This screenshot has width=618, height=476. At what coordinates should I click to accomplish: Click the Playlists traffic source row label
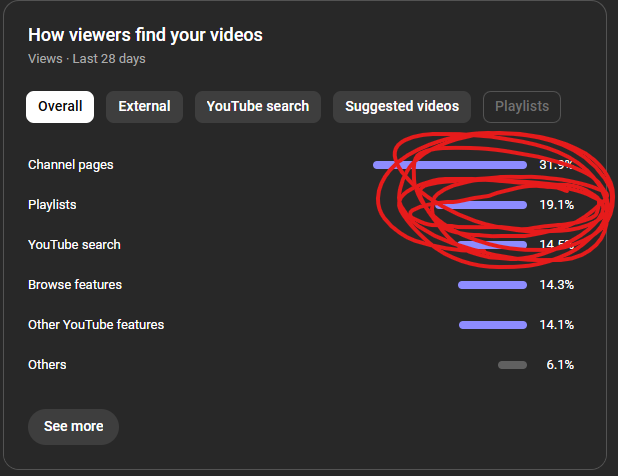point(52,205)
